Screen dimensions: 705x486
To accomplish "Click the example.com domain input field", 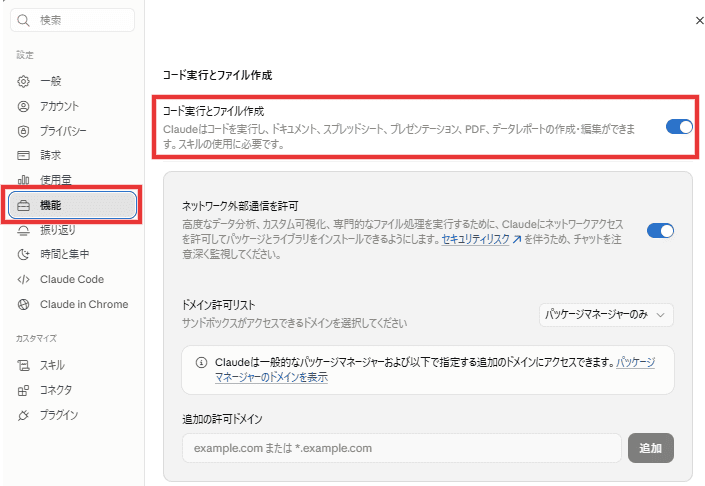I will (x=402, y=448).
